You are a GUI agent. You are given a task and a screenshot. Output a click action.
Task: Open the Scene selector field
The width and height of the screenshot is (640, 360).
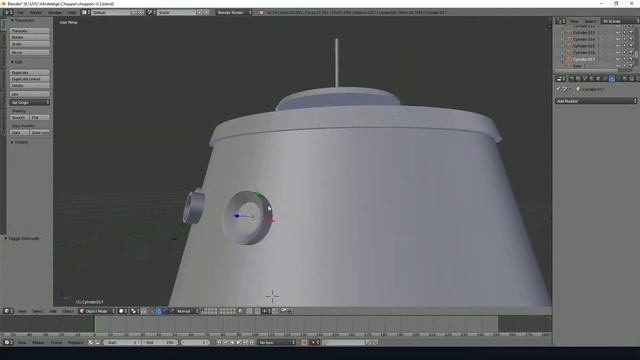(x=176, y=13)
